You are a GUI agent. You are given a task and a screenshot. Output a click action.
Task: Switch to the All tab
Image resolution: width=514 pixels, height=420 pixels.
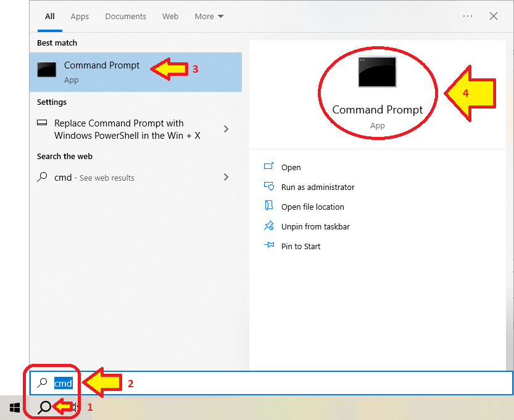50,17
